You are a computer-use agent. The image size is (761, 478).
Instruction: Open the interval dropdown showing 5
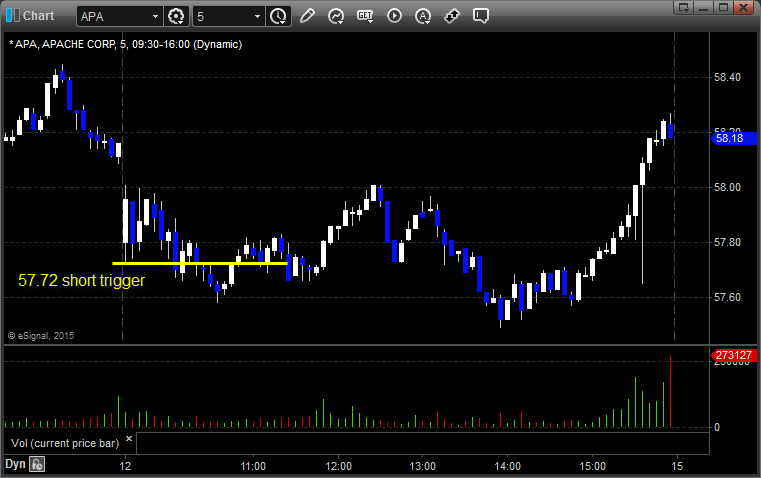click(x=258, y=16)
